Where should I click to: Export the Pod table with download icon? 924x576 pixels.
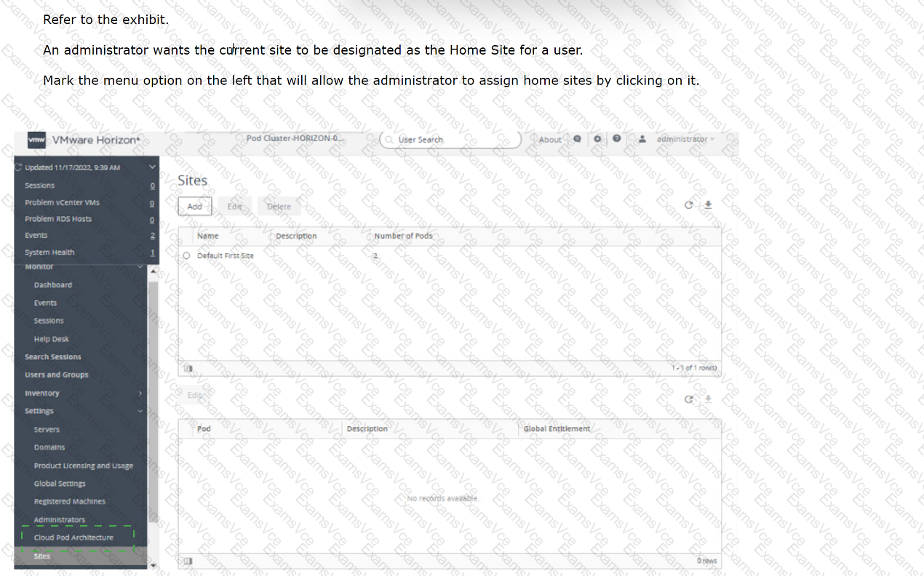(x=708, y=399)
